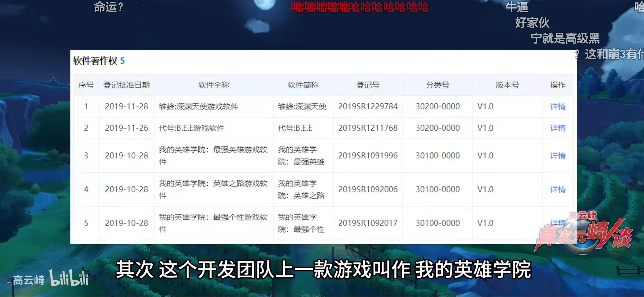This screenshot has width=644, height=297.
Task: Click the 版本号 column header
Action: pyautogui.click(x=507, y=85)
